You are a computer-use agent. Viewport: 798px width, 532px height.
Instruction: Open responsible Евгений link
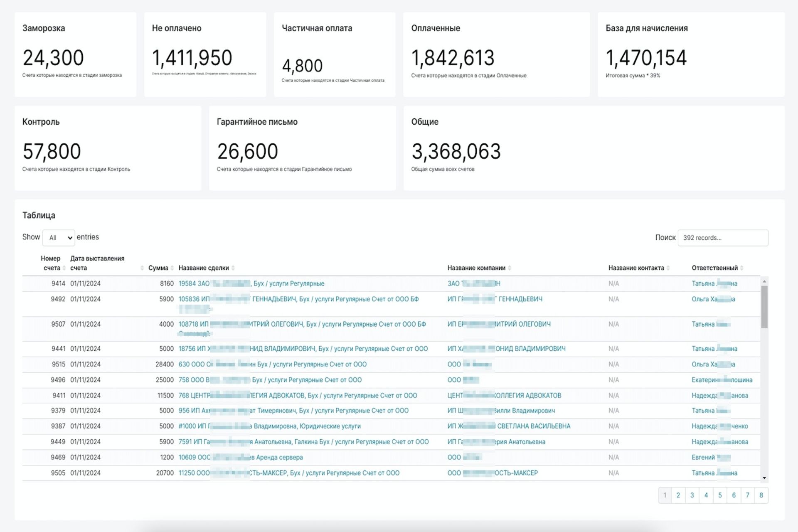[703, 457]
